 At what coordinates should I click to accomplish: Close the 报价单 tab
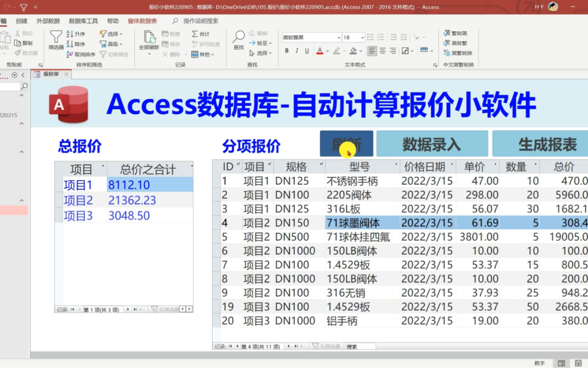(x=66, y=74)
